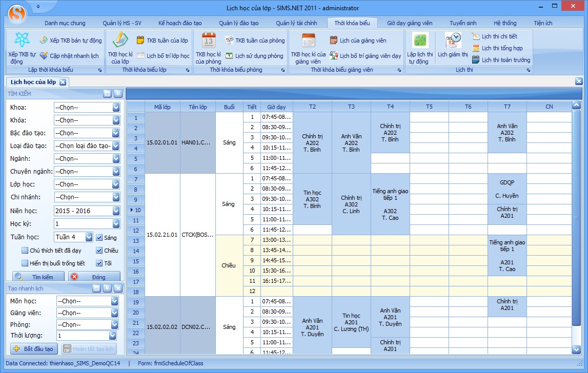Toggle Hiển thị buổi trống tiết checkbox
Viewport: 588px width, 373px height.
pyautogui.click(x=25, y=263)
